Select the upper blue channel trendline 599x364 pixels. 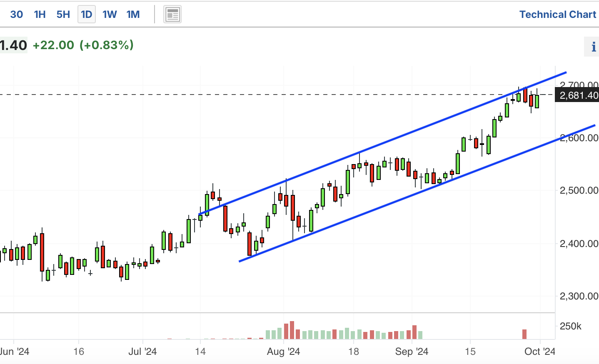[382, 144]
